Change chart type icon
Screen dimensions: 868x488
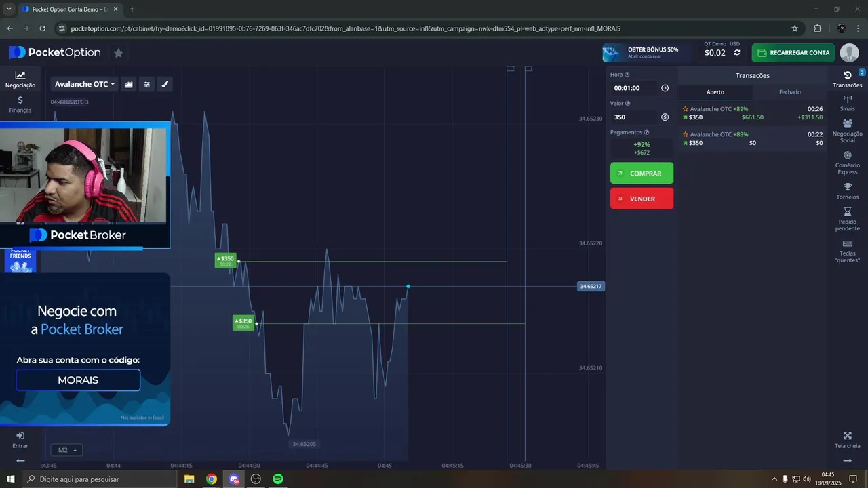coord(128,84)
